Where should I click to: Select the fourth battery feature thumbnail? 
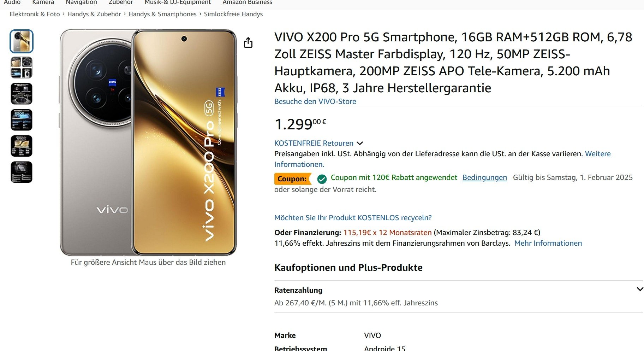coord(22,120)
